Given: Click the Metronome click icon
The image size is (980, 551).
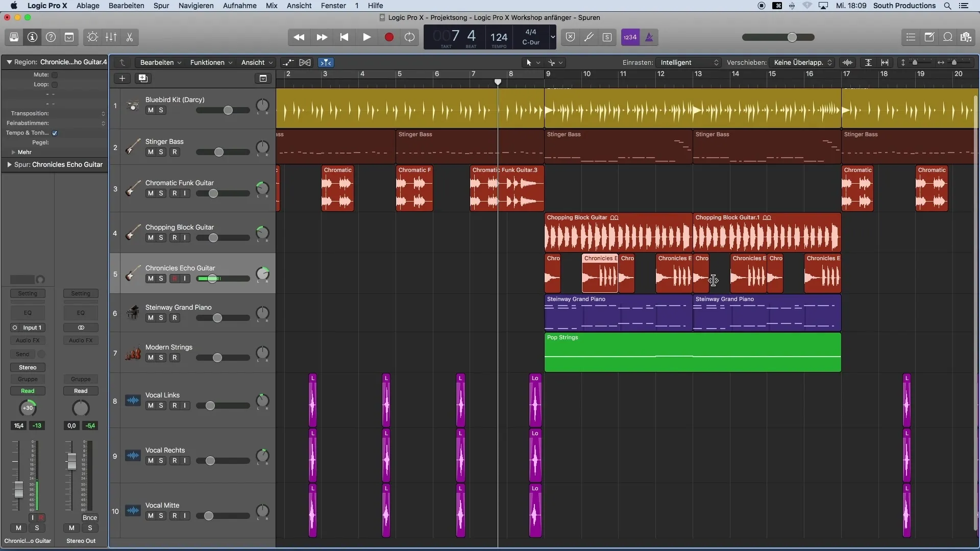Looking at the screenshot, I should (648, 36).
